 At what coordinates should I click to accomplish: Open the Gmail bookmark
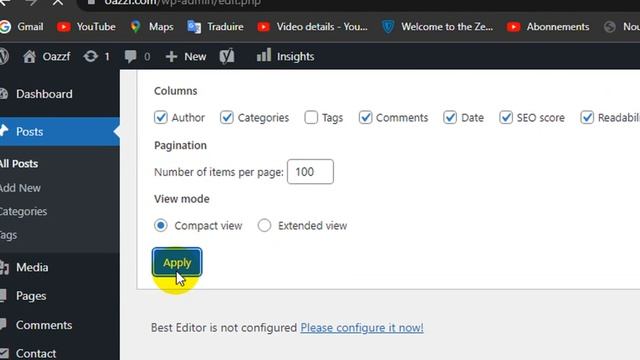(x=21, y=27)
